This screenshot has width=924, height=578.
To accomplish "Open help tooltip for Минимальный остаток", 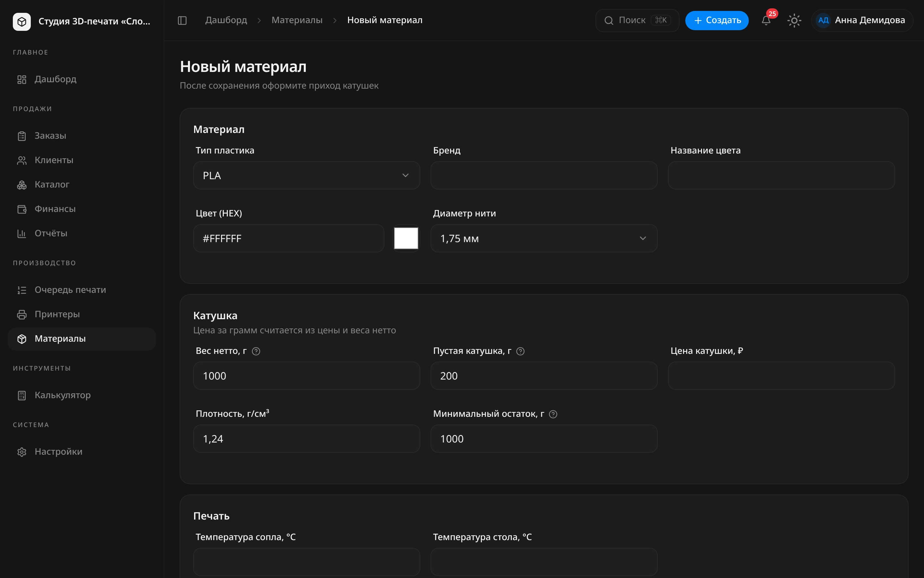I will click(553, 414).
